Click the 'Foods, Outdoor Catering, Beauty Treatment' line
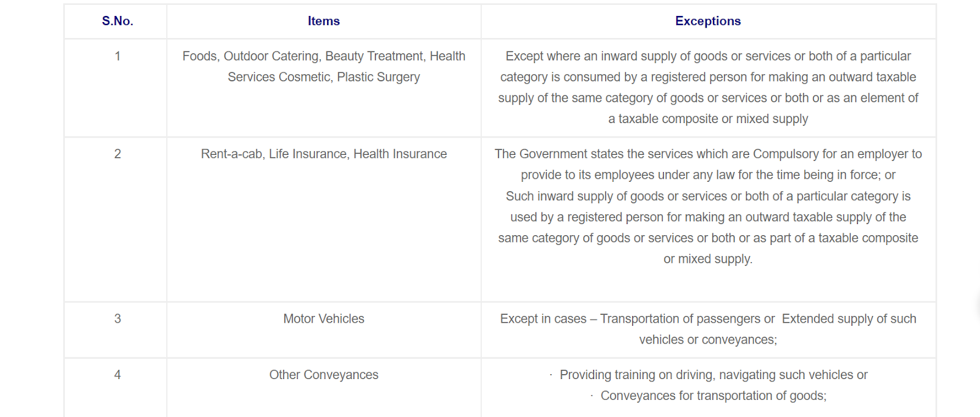 (323, 56)
